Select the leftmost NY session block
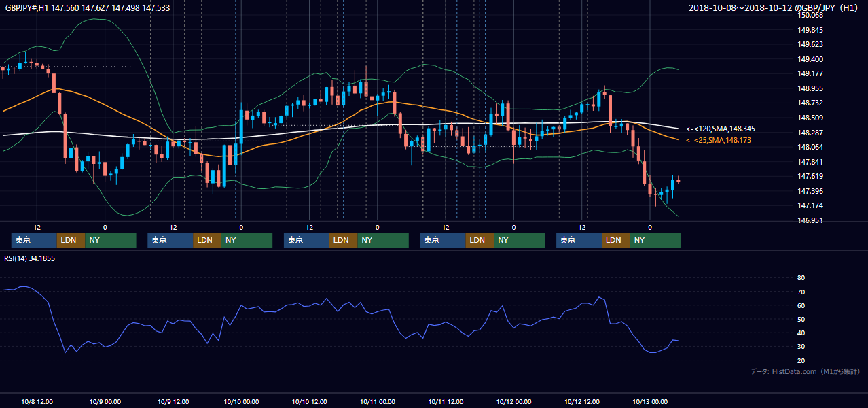This screenshot has width=868, height=408. [x=111, y=240]
